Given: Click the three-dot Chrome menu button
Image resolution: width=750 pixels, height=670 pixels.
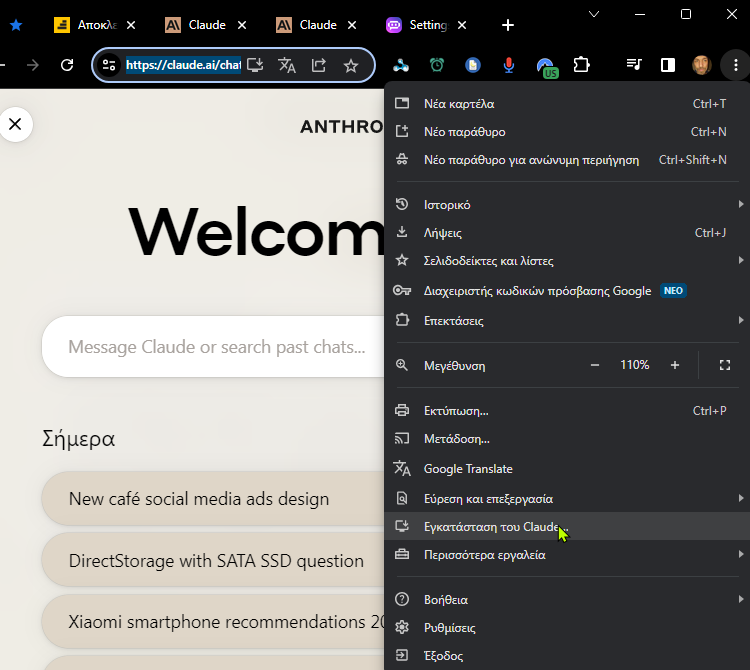Looking at the screenshot, I should tap(736, 65).
